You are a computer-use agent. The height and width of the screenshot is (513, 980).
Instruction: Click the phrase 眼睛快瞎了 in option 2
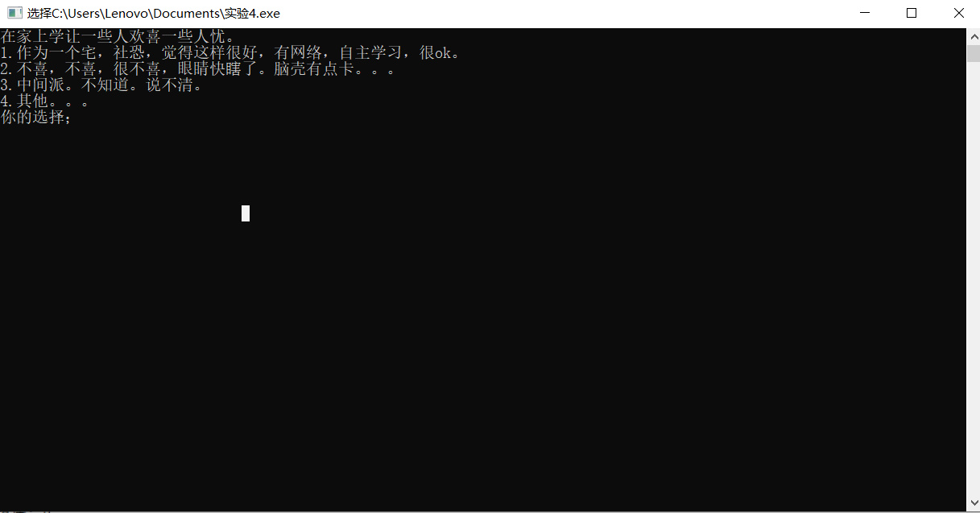pyautogui.click(x=217, y=69)
